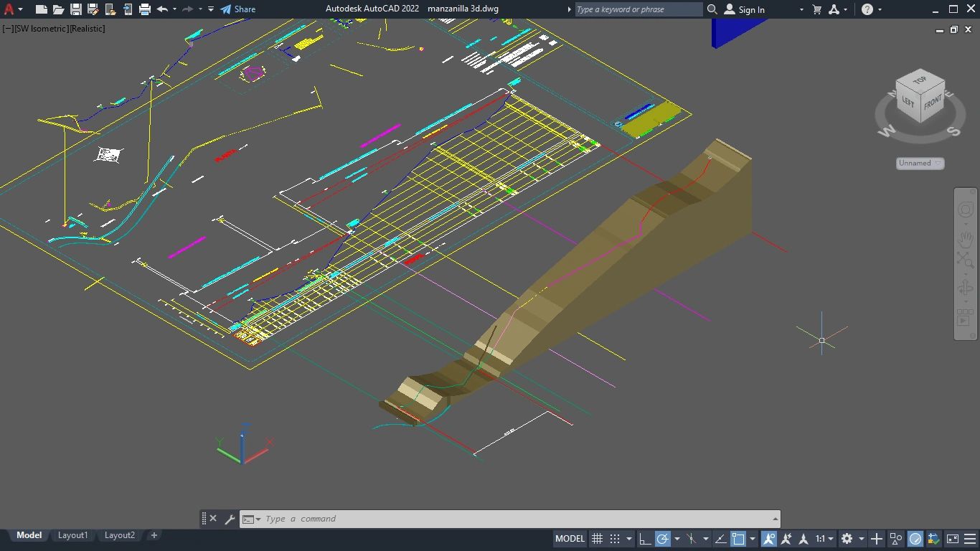Toggle Polar Tracking in status bar
This screenshot has width=980, height=551.
[663, 539]
